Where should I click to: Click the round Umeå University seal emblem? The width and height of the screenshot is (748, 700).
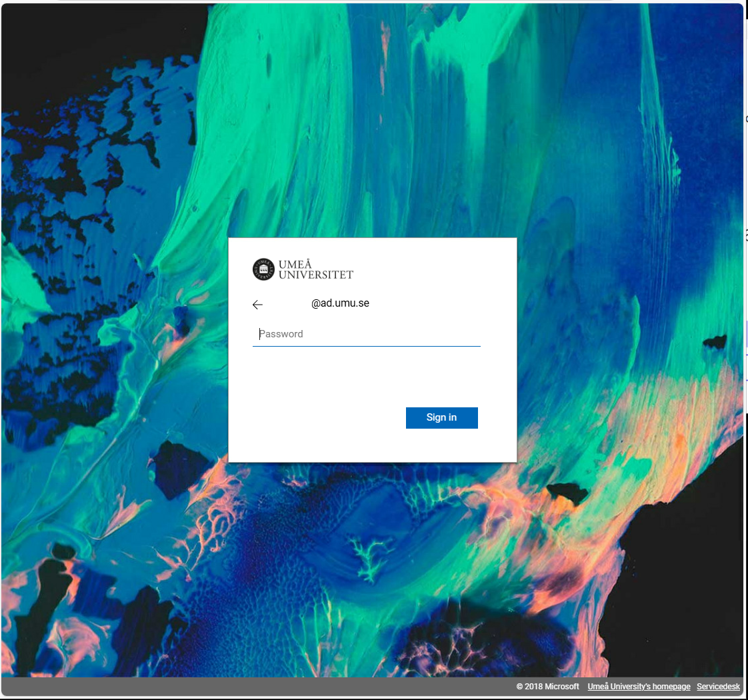[263, 269]
